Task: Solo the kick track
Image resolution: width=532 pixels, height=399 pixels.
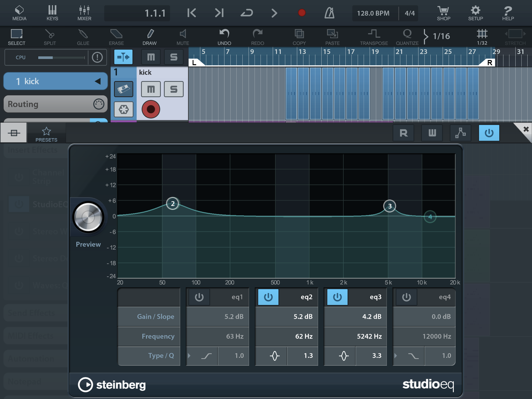Action: click(x=174, y=89)
